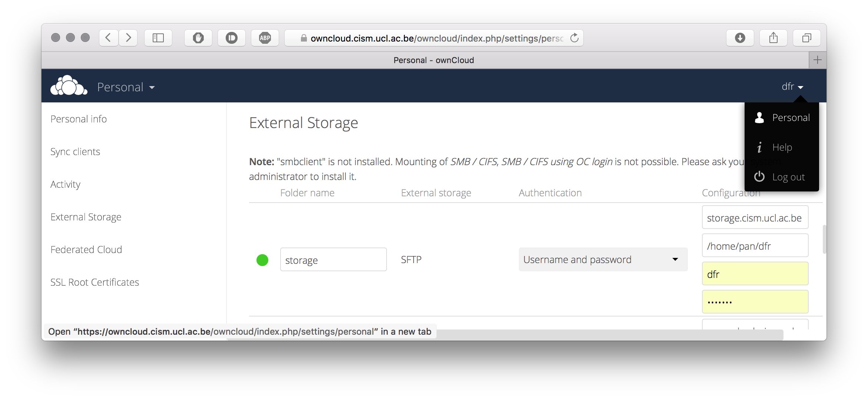Screen dimensions: 868x400
Task: Edit the storage folder name field
Action: [x=333, y=260]
